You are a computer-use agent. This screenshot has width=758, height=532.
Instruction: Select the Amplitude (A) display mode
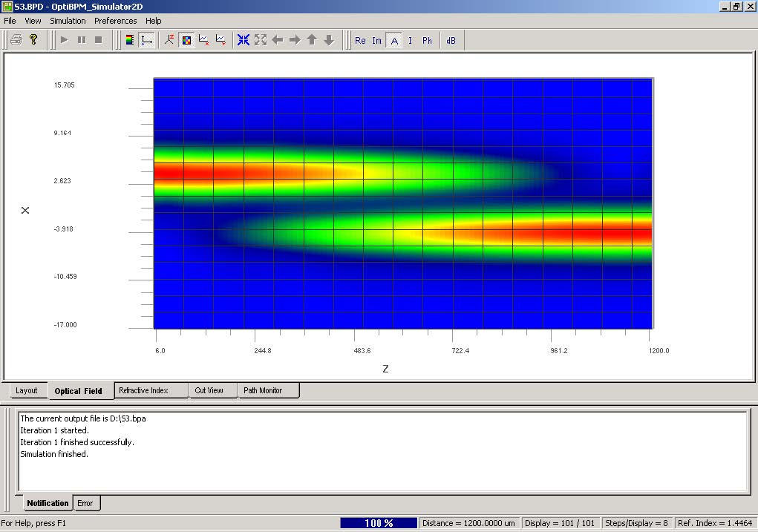(x=394, y=41)
